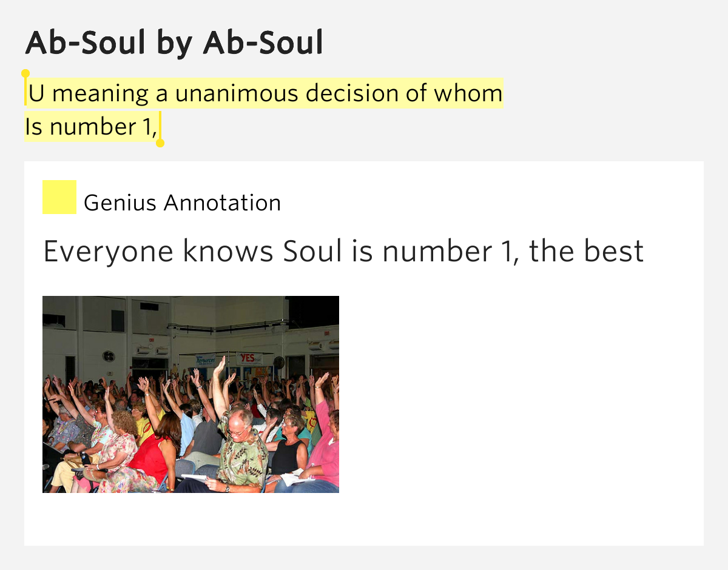Click the yellow square beside Genius Annotation
This screenshot has height=570, width=728.
pyautogui.click(x=59, y=197)
